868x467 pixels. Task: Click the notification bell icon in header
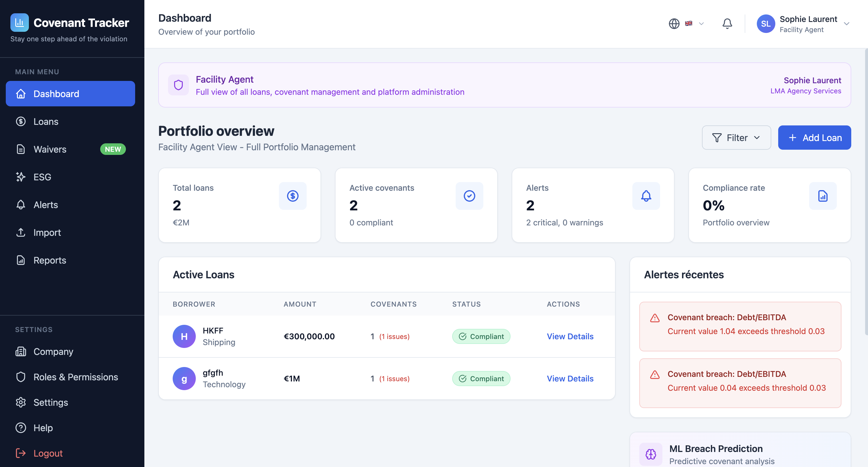pyautogui.click(x=727, y=24)
